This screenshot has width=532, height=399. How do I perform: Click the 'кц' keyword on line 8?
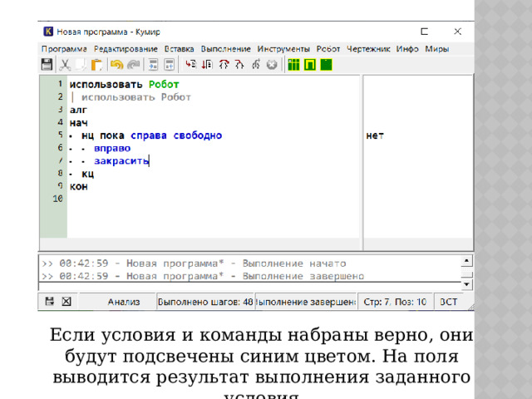click(x=87, y=174)
